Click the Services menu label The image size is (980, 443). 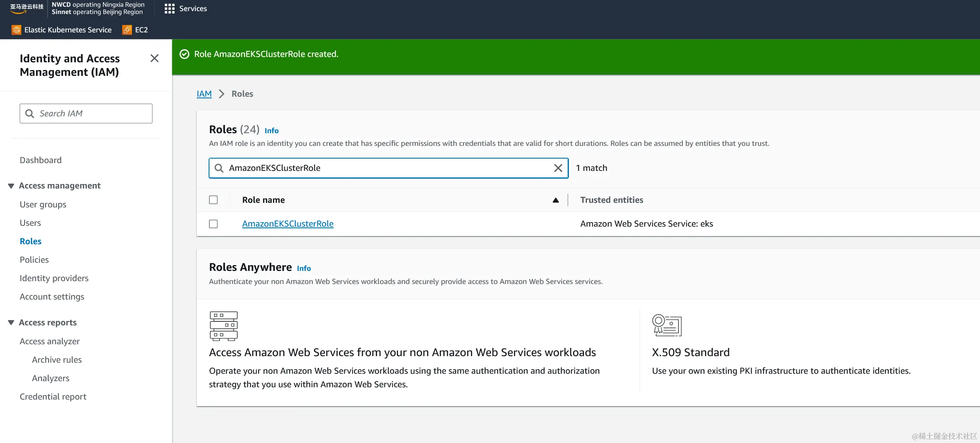193,9
